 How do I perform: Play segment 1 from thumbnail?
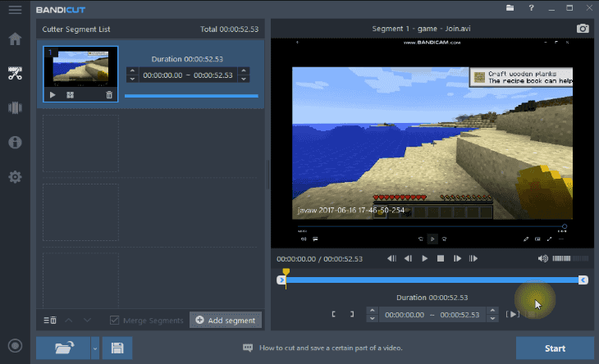click(53, 94)
